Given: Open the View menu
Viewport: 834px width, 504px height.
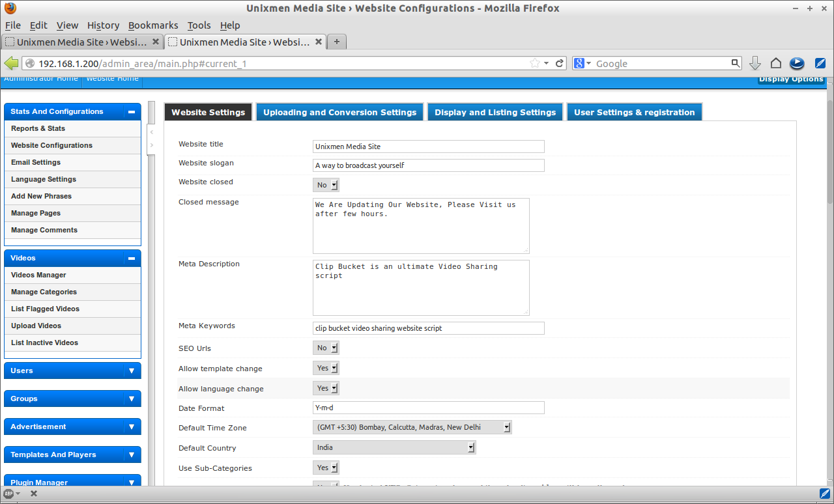Looking at the screenshot, I should tap(67, 25).
